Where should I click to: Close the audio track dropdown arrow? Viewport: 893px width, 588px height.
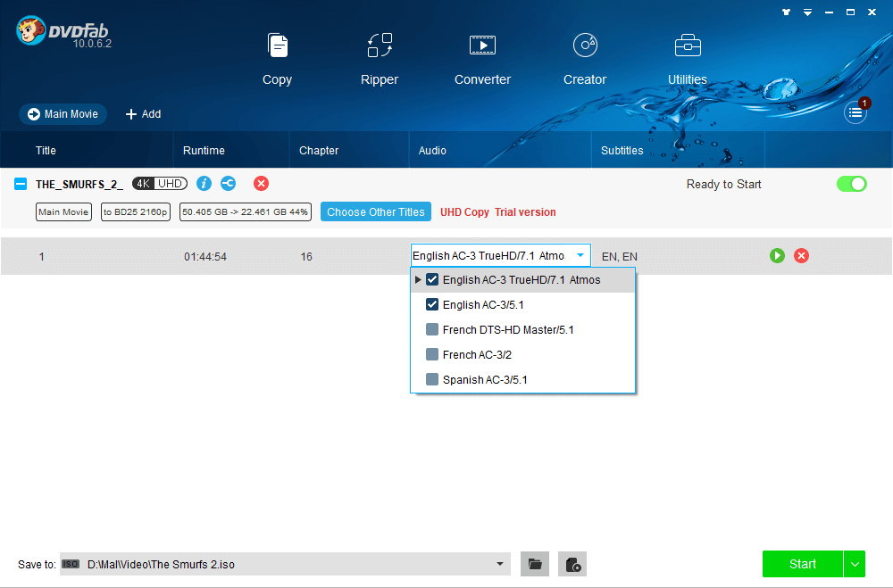click(x=580, y=255)
